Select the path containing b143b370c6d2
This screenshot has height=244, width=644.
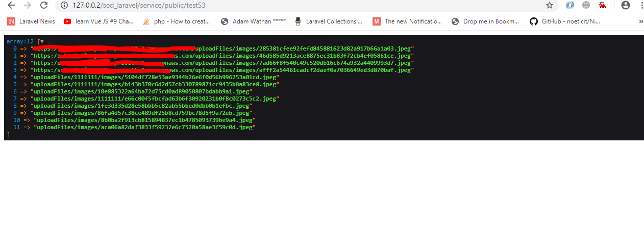[x=155, y=84]
